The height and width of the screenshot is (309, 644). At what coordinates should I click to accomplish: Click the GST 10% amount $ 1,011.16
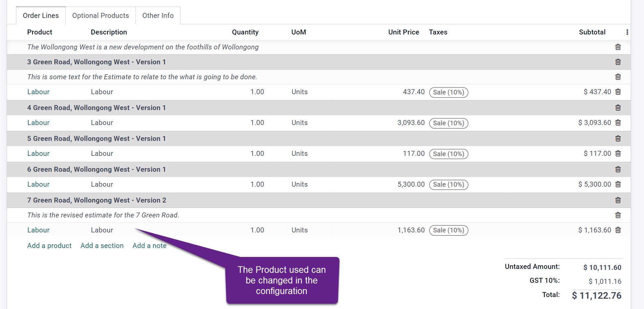click(x=604, y=281)
